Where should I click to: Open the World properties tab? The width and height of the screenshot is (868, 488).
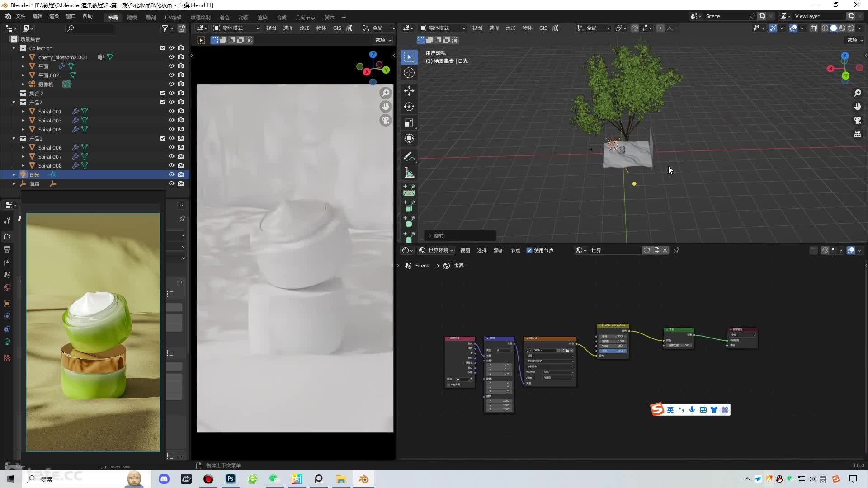(7, 287)
